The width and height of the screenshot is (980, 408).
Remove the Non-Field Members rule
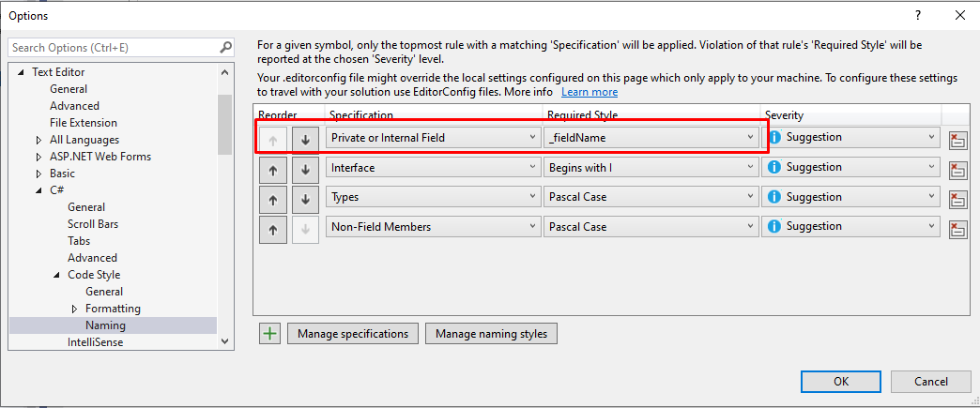point(957,229)
